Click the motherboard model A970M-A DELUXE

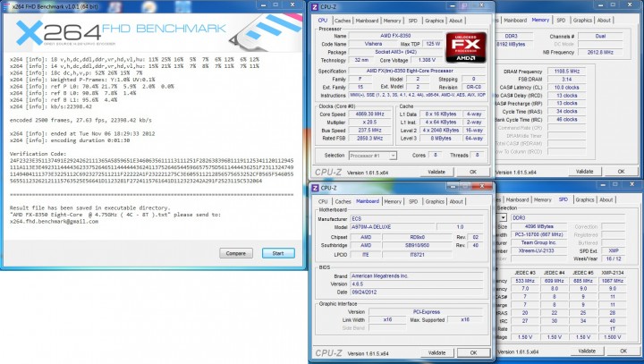coord(393,227)
